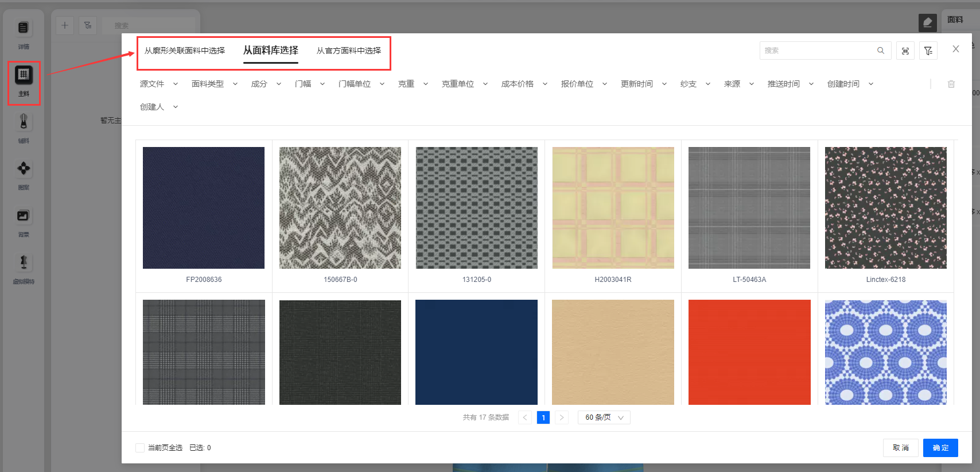980x472 pixels.
Task: Click the trash icon to clear filters
Action: tap(951, 84)
